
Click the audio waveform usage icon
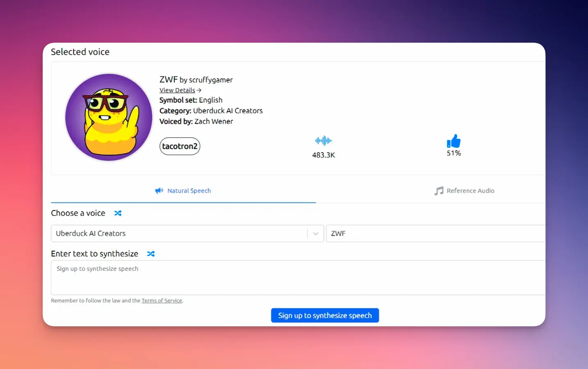click(x=324, y=141)
